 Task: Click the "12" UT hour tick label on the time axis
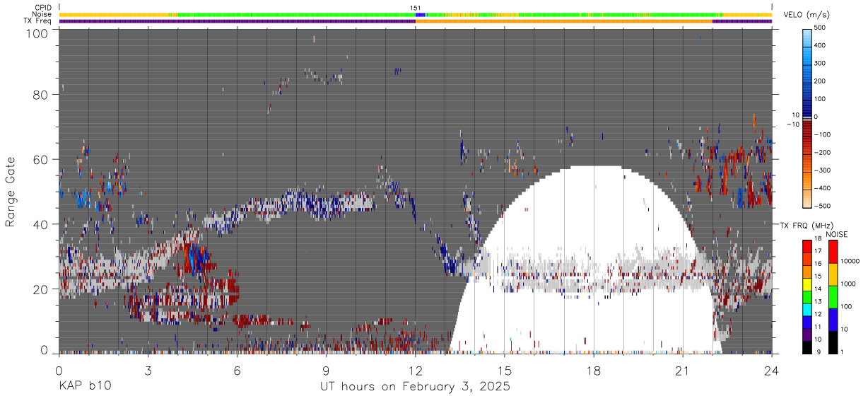click(x=416, y=371)
